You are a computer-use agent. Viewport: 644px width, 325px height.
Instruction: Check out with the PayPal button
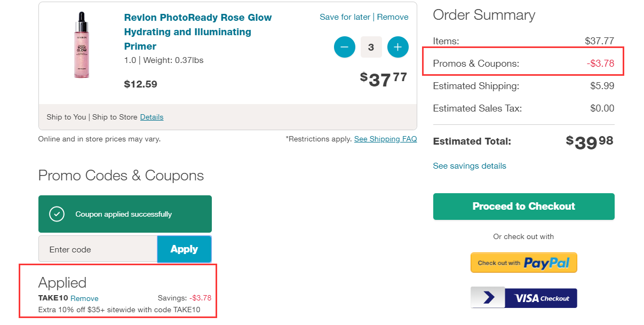point(523,263)
